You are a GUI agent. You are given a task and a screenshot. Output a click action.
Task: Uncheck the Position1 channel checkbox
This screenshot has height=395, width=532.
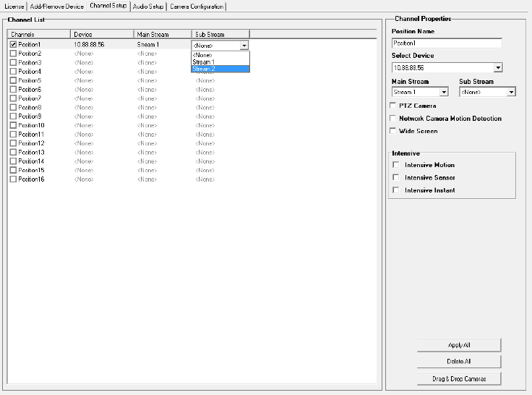[x=13, y=45]
